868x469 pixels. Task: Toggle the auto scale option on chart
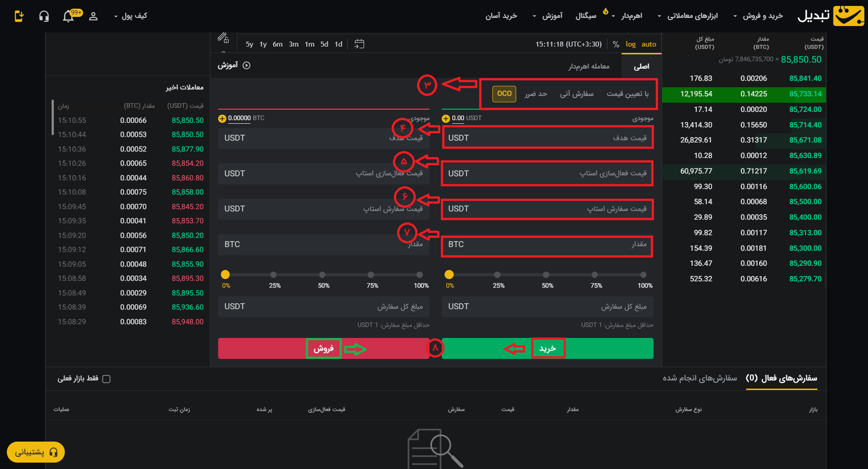[x=648, y=44]
